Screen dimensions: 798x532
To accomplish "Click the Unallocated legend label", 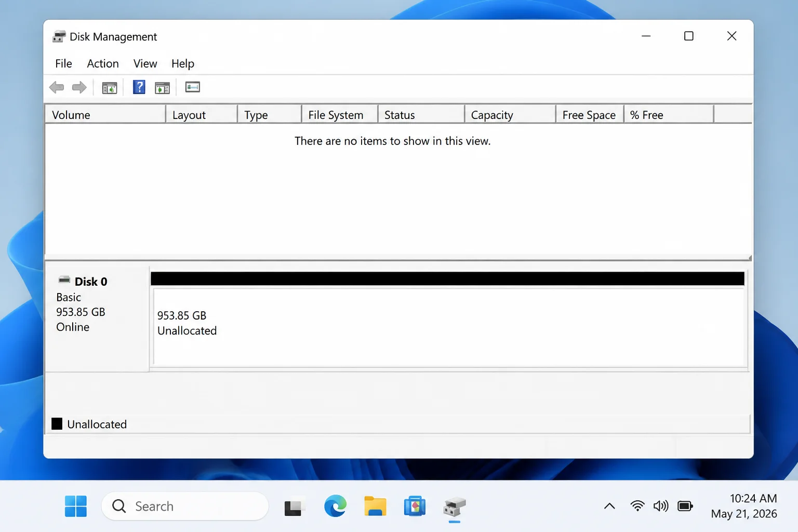I will pos(97,424).
